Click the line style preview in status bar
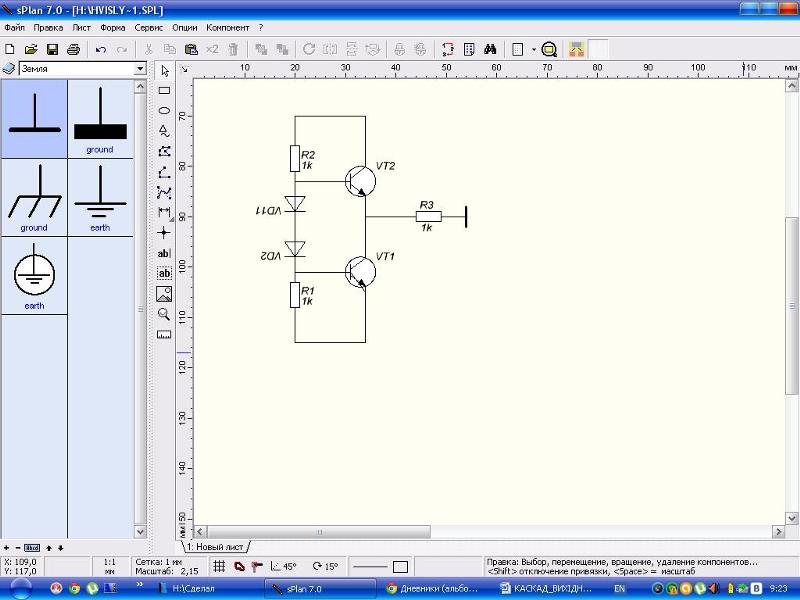This screenshot has width=800, height=600. [x=370, y=566]
